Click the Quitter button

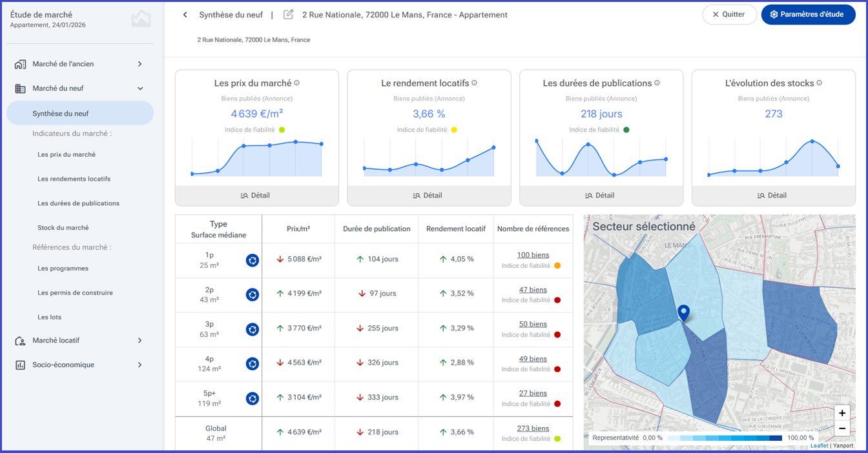(730, 14)
